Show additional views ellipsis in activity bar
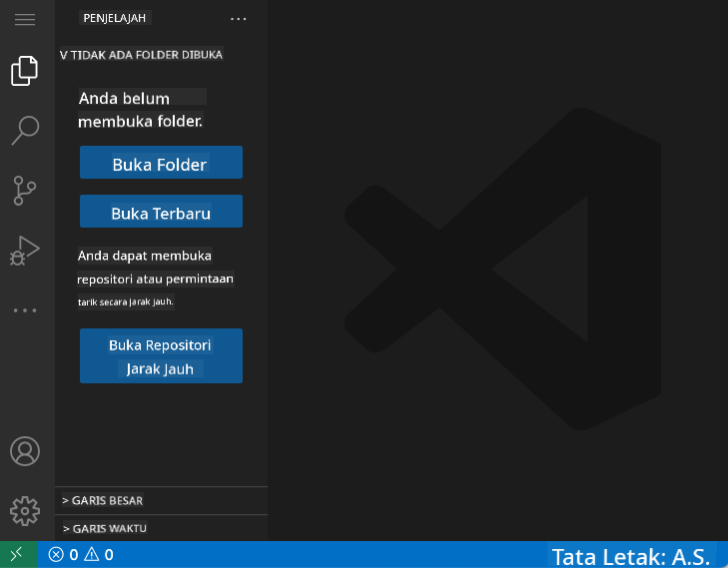The height and width of the screenshot is (568, 728). (x=25, y=310)
